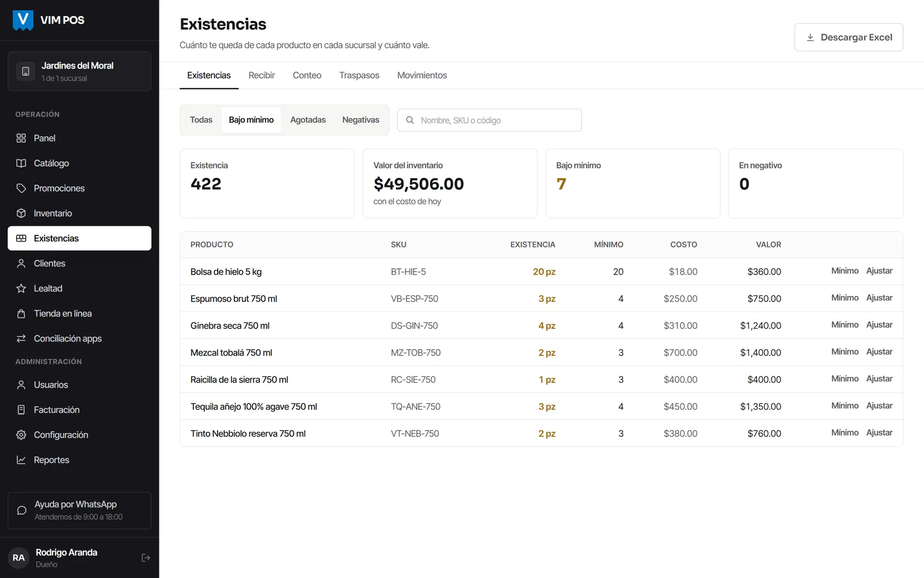Viewport: 924px width, 578px height.
Task: Click Ajustar for Mezcal tobalá 750 ml
Action: 880,352
